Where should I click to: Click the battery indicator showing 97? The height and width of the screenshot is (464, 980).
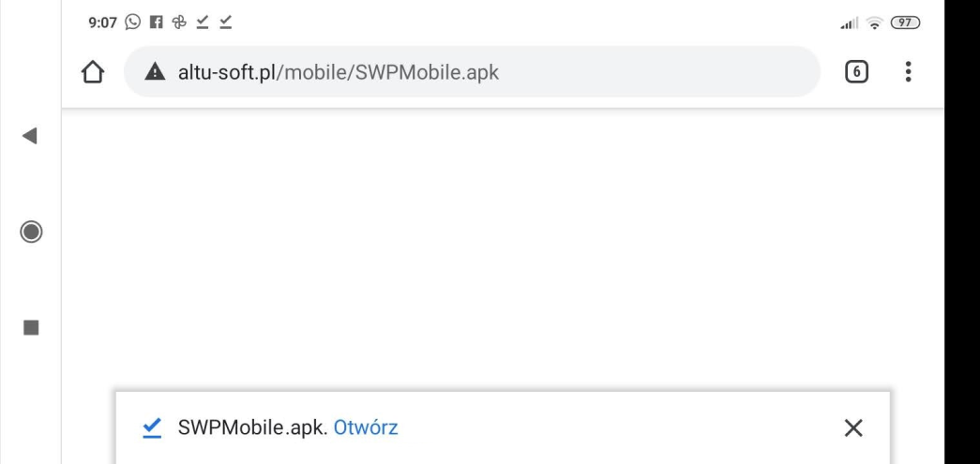(x=905, y=21)
